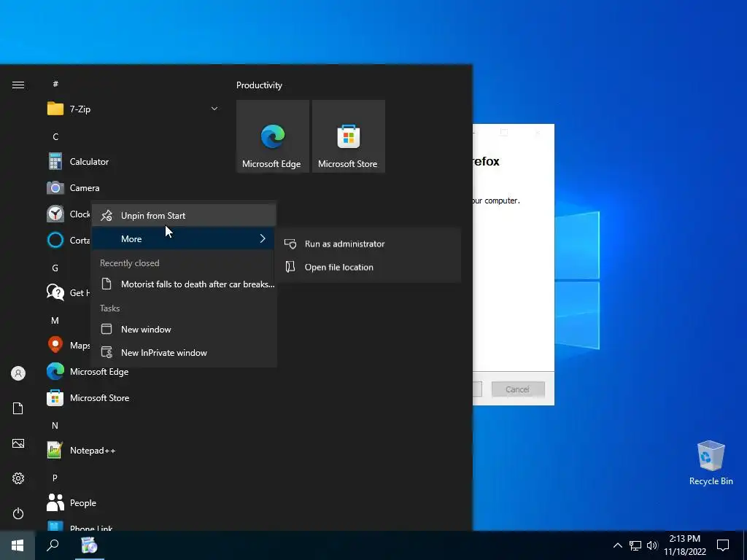747x560 pixels.
Task: Open the notification center icon
Action: pos(723,545)
